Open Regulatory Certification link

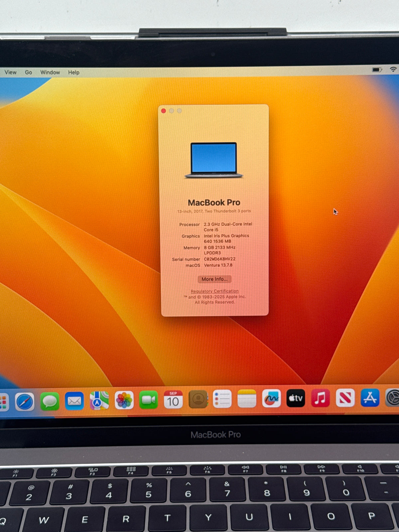tap(215, 291)
